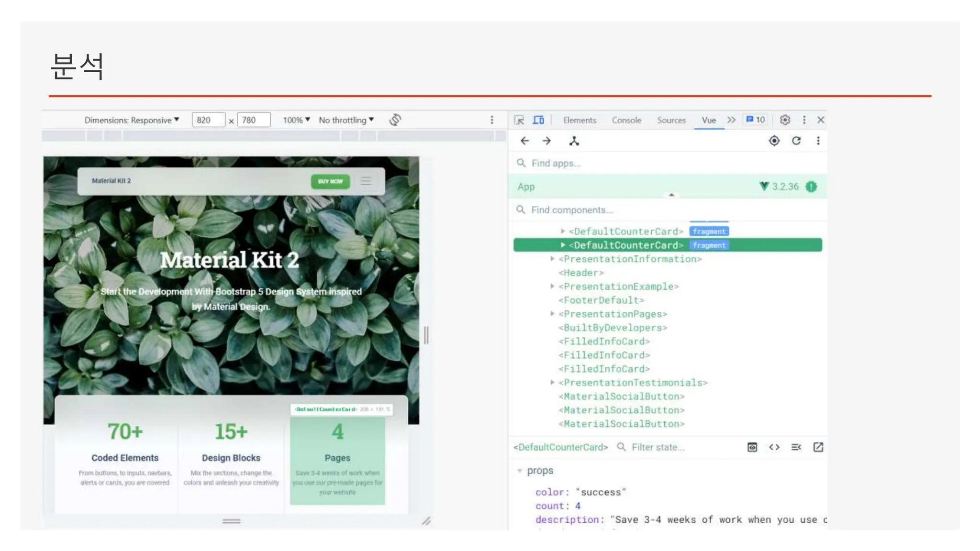Image resolution: width=980 pixels, height=551 pixels.
Task: Open the No throttling dropdown
Action: [x=346, y=120]
